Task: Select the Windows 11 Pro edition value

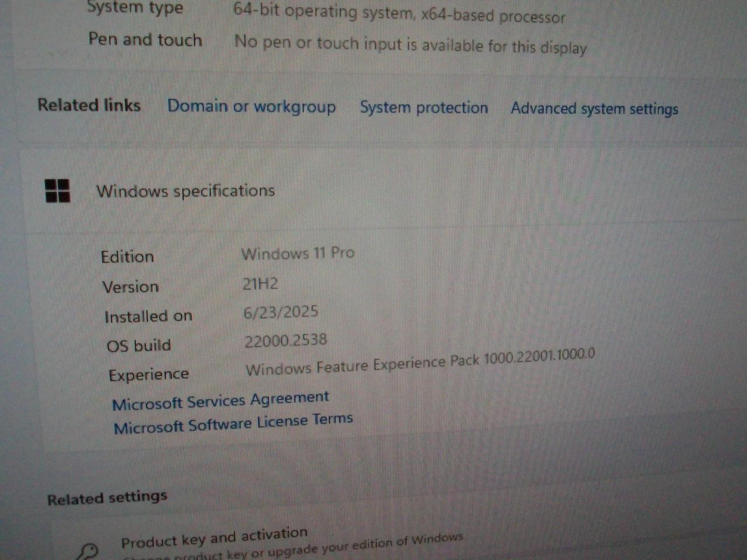Action: pyautogui.click(x=298, y=254)
